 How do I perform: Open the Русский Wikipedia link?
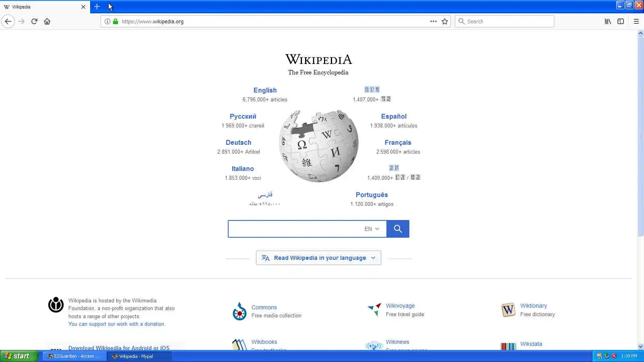click(x=243, y=116)
